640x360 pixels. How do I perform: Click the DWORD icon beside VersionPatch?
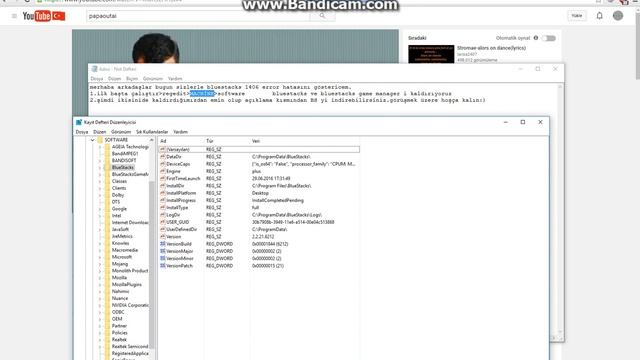[162, 266]
